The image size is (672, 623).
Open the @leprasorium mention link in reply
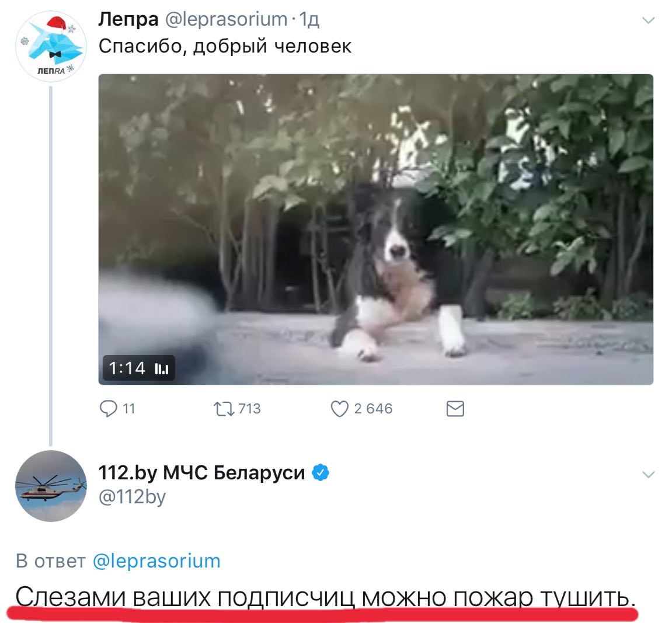(x=156, y=561)
